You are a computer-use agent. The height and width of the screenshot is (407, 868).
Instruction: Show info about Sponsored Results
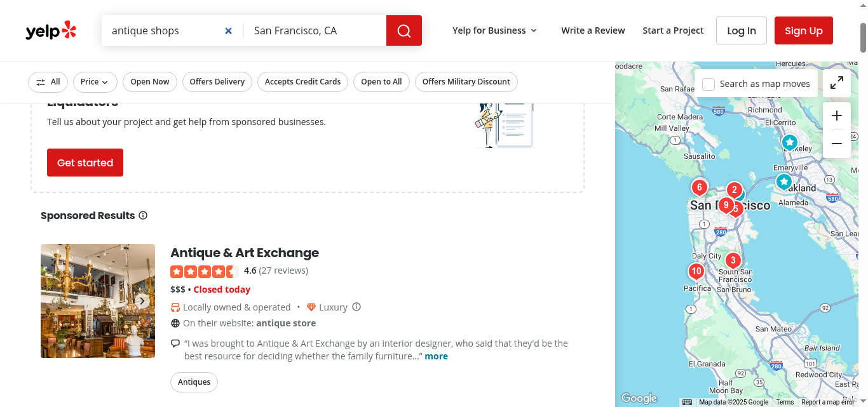[x=143, y=215]
